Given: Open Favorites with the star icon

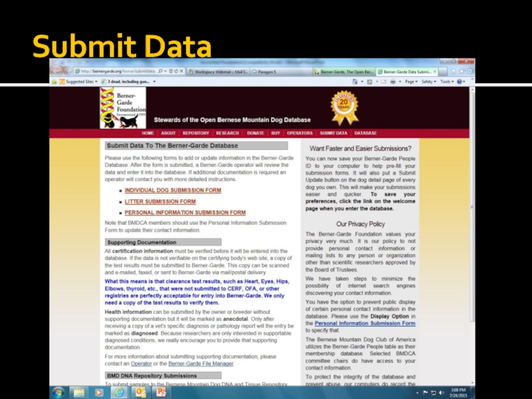Looking at the screenshot, I should click(x=462, y=71).
